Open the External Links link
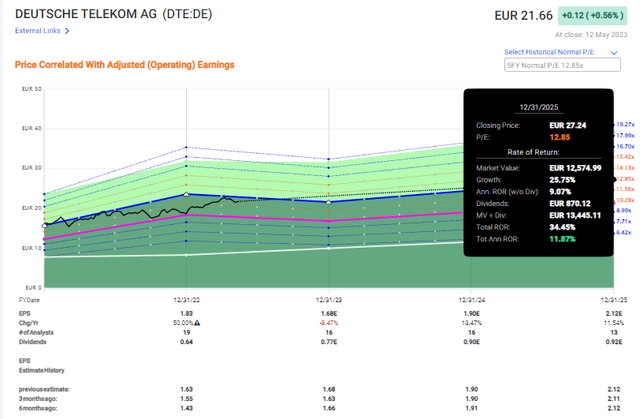This screenshot has height=419, width=640. [38, 31]
